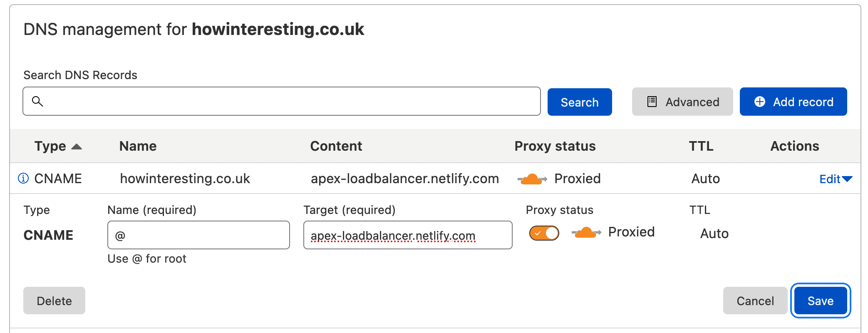
Task: Save the CNAME record changes
Action: (x=820, y=301)
